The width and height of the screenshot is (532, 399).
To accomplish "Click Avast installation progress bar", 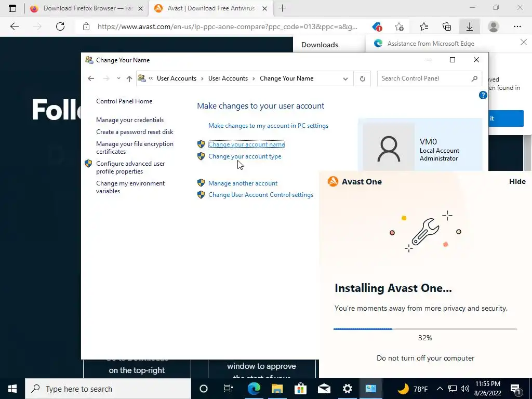I will 425,329.
